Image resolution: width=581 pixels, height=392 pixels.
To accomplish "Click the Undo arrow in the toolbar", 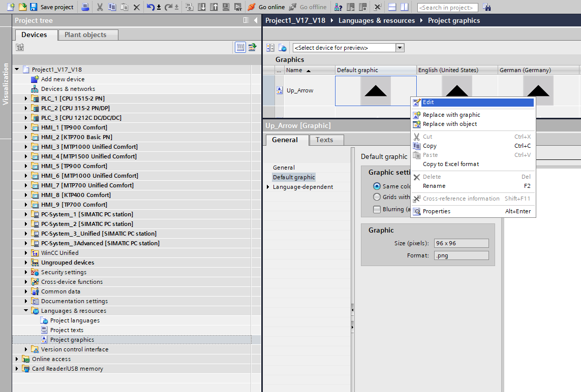I will coord(150,7).
